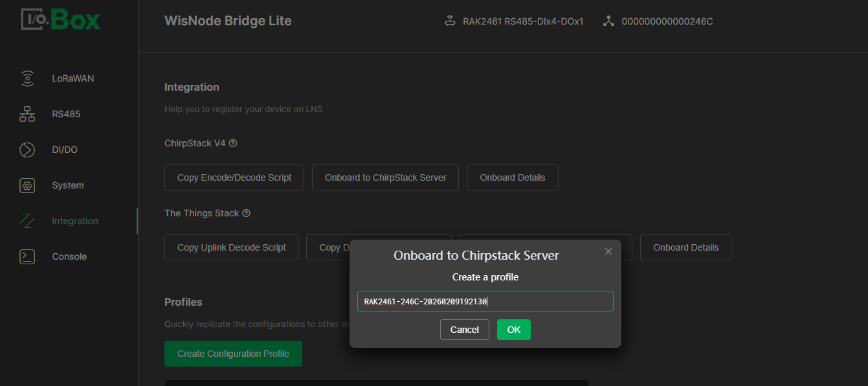This screenshot has width=868, height=386.
Task: Click the EUI identifier icon next to 000000000000246C
Action: click(608, 20)
